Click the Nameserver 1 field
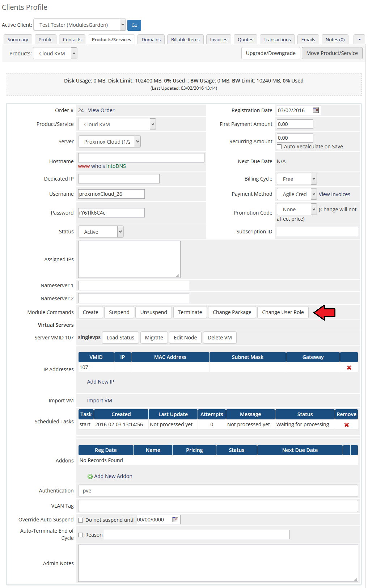 tap(134, 285)
